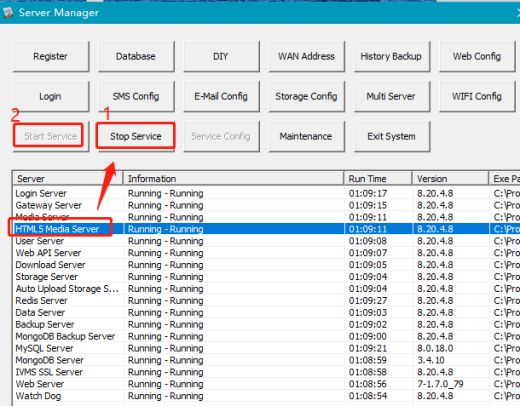Open Storage Config
520x407 pixels.
tap(306, 96)
